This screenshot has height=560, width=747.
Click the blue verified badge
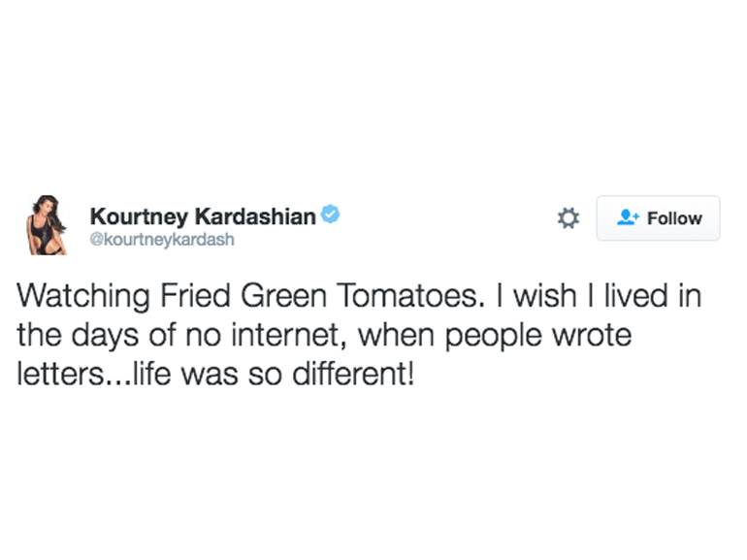point(330,214)
